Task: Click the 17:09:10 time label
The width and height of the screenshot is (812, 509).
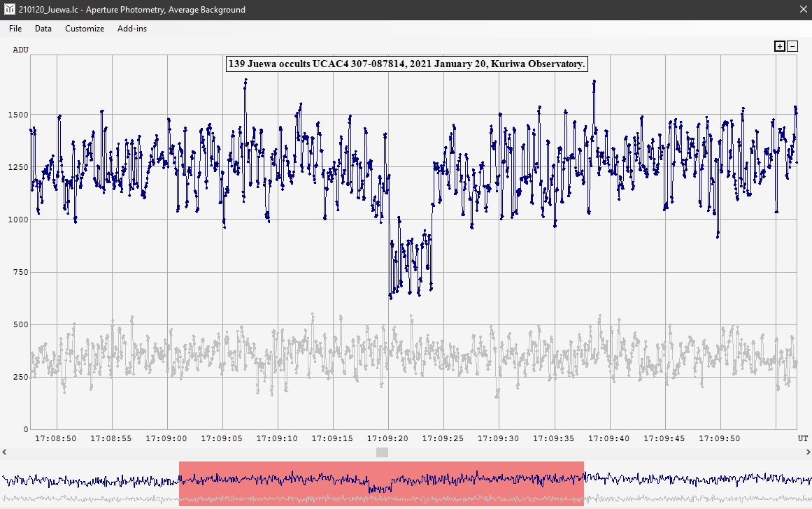Action: coord(277,438)
